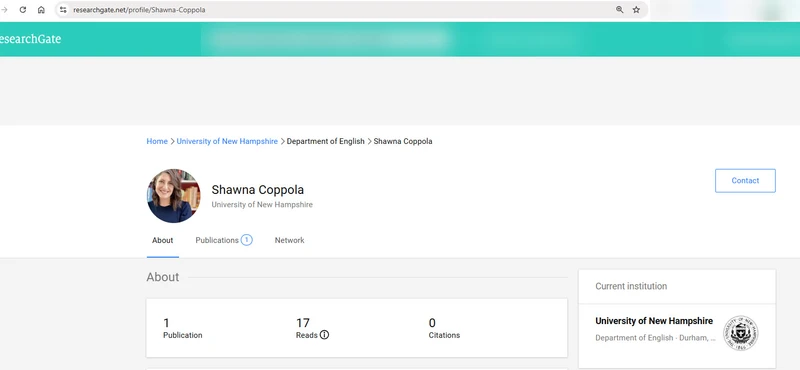Click the University of New Hampshire seal logo
This screenshot has width=800, height=370.
point(741,333)
